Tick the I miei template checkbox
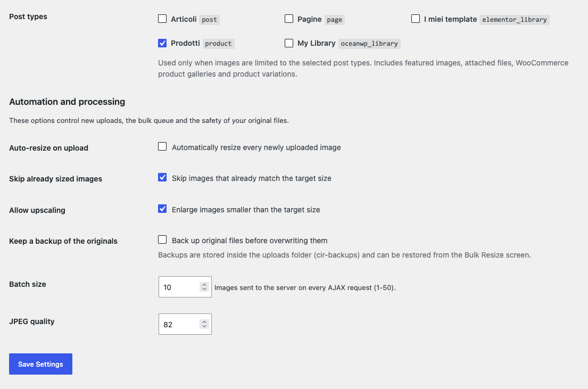This screenshot has height=389, width=588. [416, 19]
